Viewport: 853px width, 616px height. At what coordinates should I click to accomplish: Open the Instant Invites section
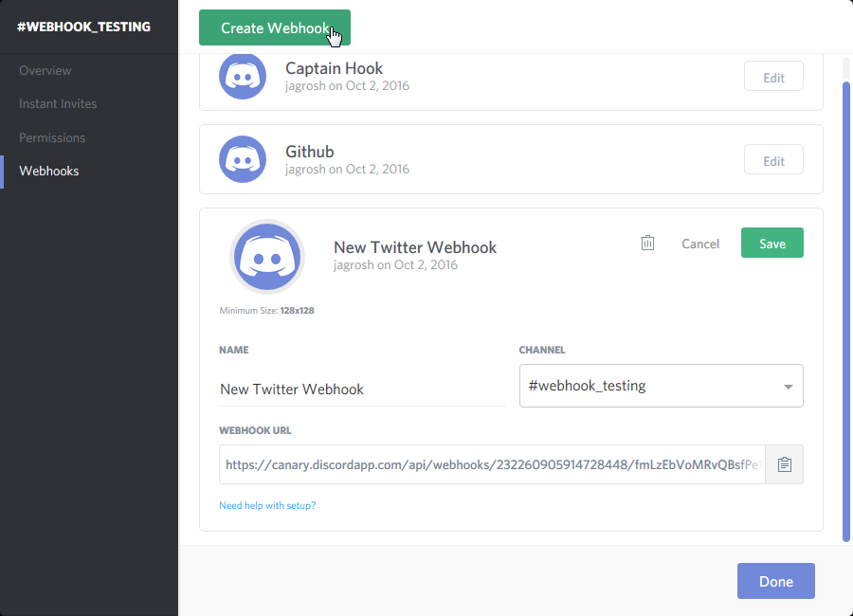point(58,103)
